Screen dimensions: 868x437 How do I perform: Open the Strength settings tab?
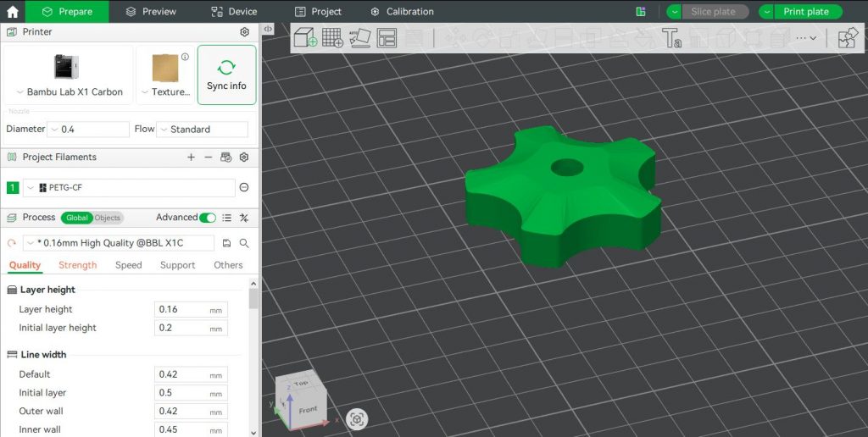tap(77, 265)
